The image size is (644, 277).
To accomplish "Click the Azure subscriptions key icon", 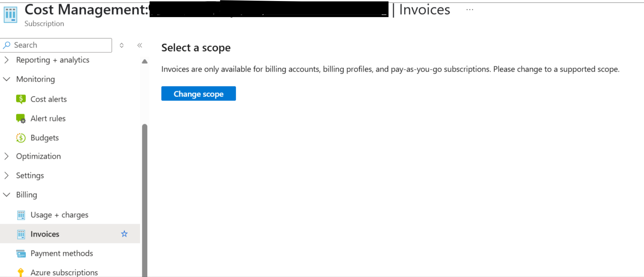I will tap(21, 272).
